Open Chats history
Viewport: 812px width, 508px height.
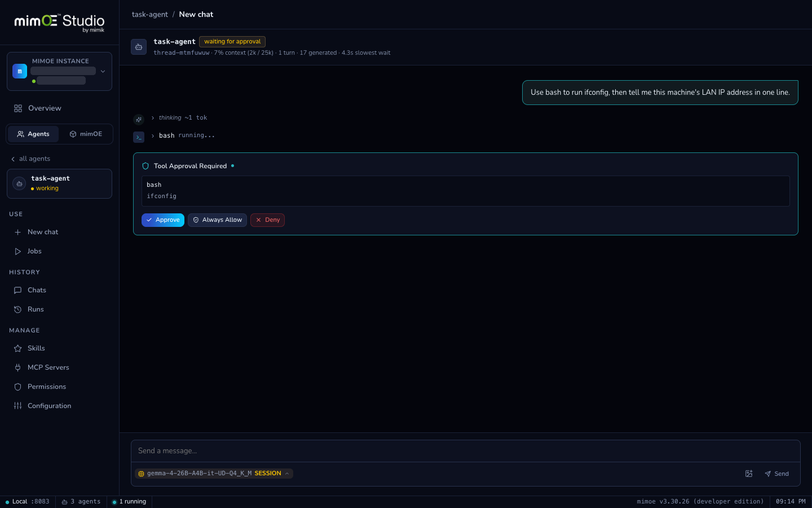tap(59, 290)
